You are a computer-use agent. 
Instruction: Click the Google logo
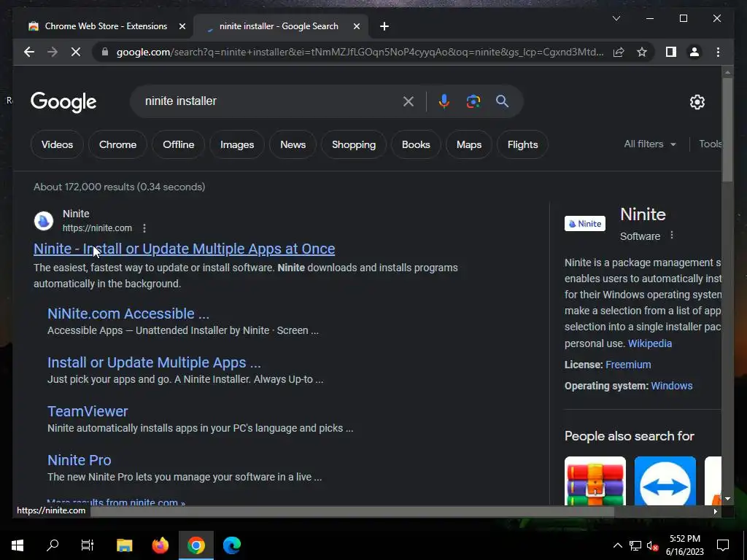63,102
